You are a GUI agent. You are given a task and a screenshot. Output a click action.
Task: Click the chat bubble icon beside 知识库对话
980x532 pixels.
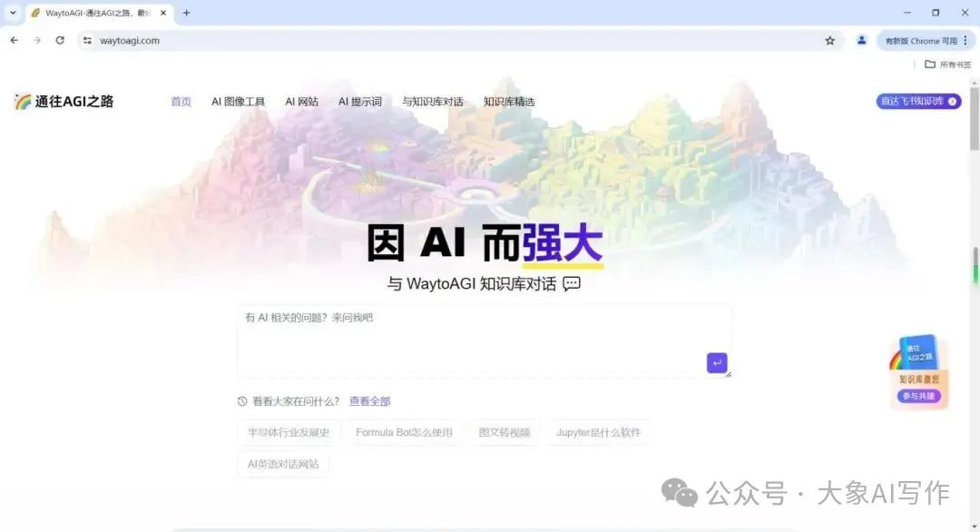click(x=572, y=284)
